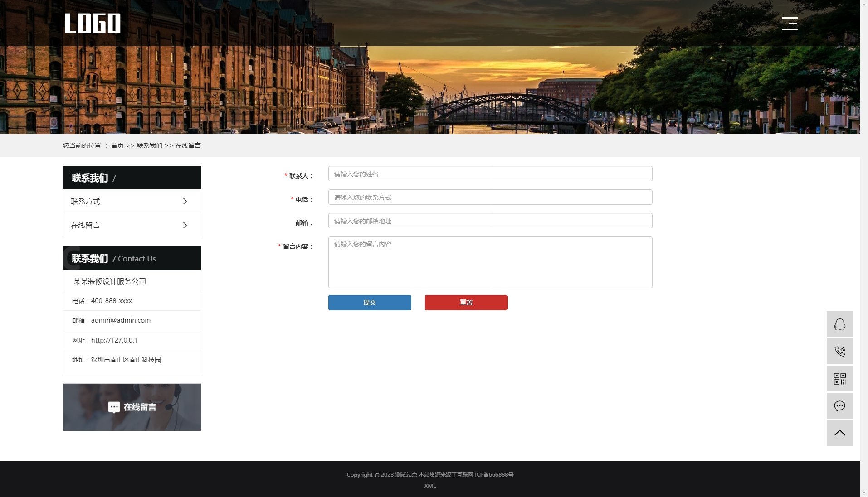
Task: Focus the 邮箱 email input field
Action: pos(490,221)
